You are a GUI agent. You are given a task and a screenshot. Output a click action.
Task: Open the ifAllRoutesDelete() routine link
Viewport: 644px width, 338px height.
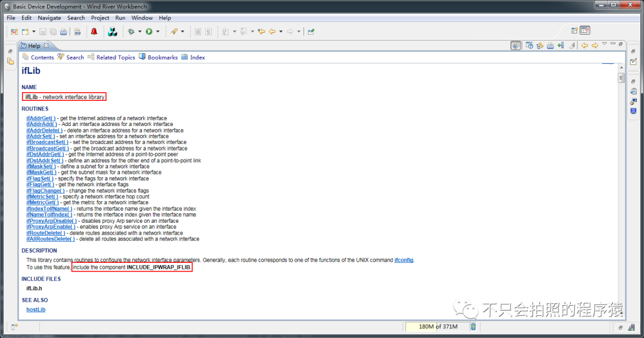click(x=51, y=239)
